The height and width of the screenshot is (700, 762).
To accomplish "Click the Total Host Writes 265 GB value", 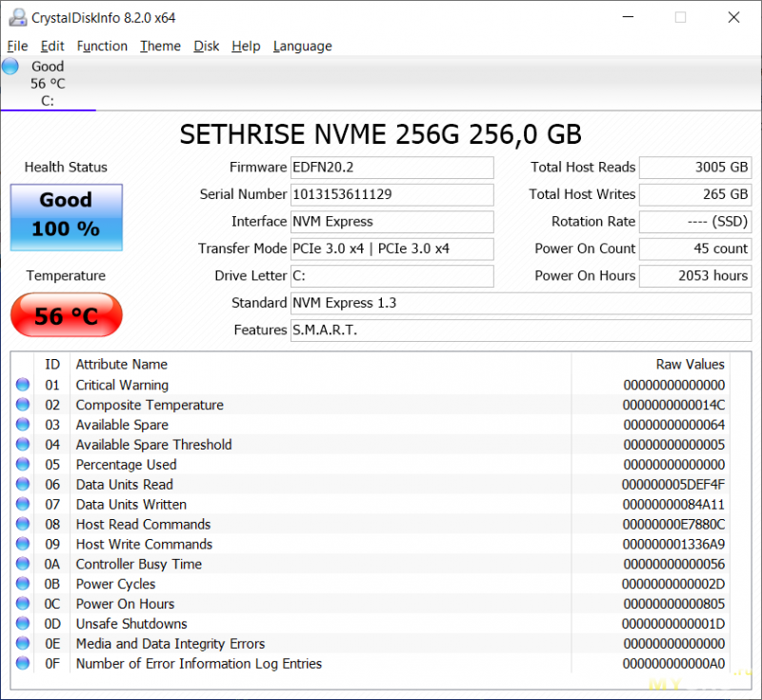I will [x=695, y=195].
